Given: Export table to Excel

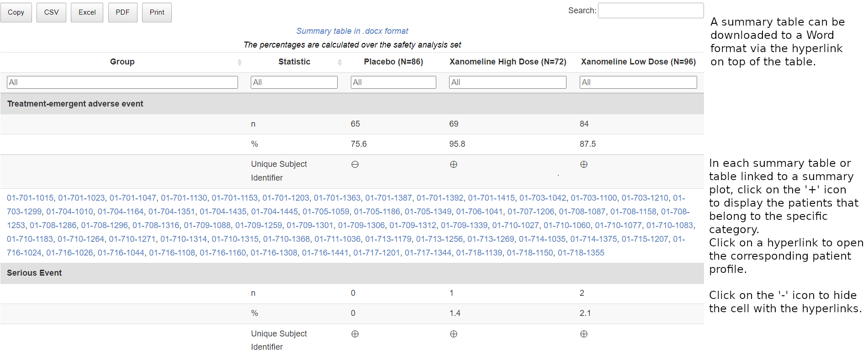Looking at the screenshot, I should (87, 12).
